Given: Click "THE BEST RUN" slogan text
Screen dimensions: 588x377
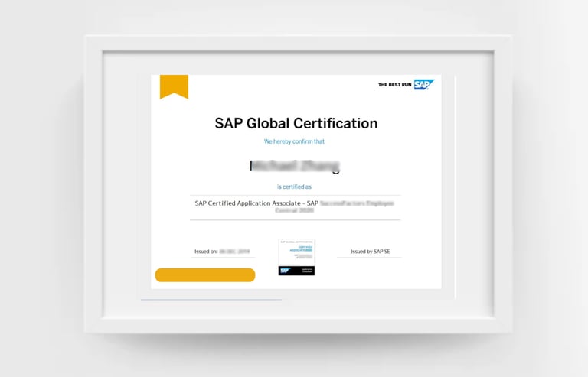Looking at the screenshot, I should [x=394, y=85].
